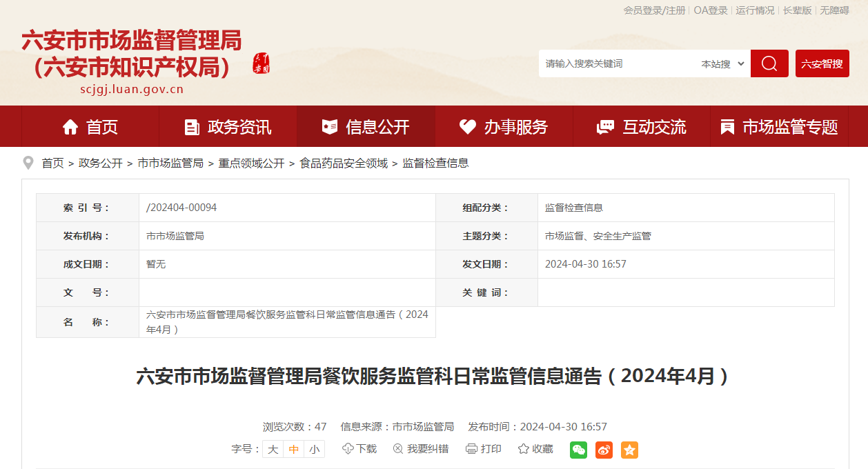Click the bookmark icon beside 市场监管专题
The height and width of the screenshot is (469, 868).
[x=727, y=127]
